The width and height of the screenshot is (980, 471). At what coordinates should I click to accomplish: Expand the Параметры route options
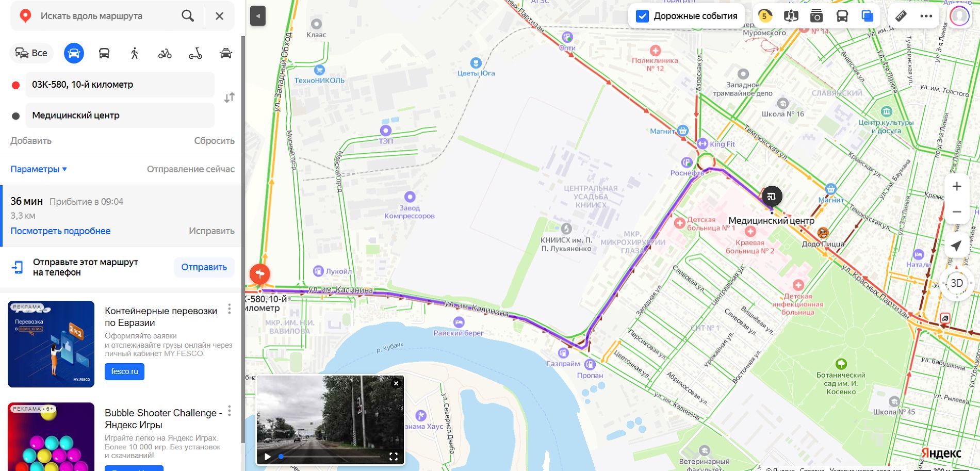(x=39, y=169)
